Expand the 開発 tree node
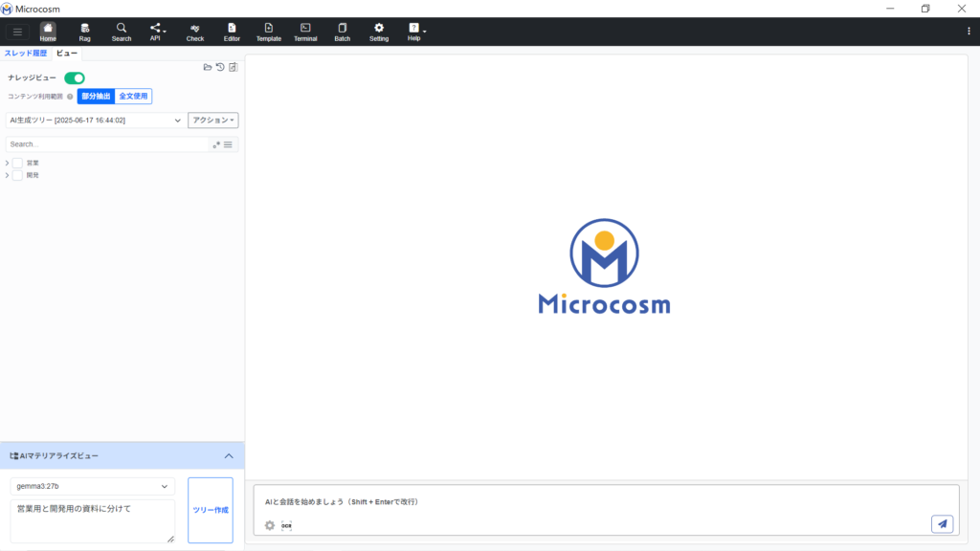The image size is (980, 551). [7, 176]
